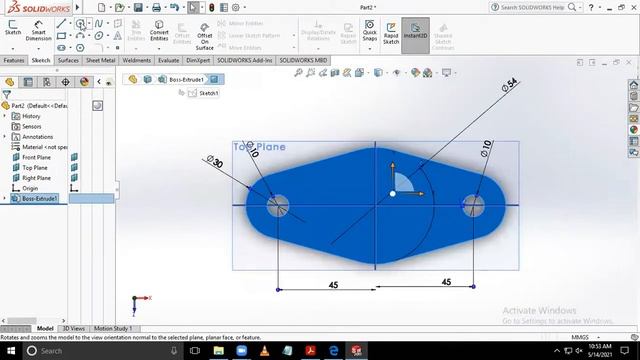
Task: Open the 3D Views bottom tab
Action: coord(73,328)
